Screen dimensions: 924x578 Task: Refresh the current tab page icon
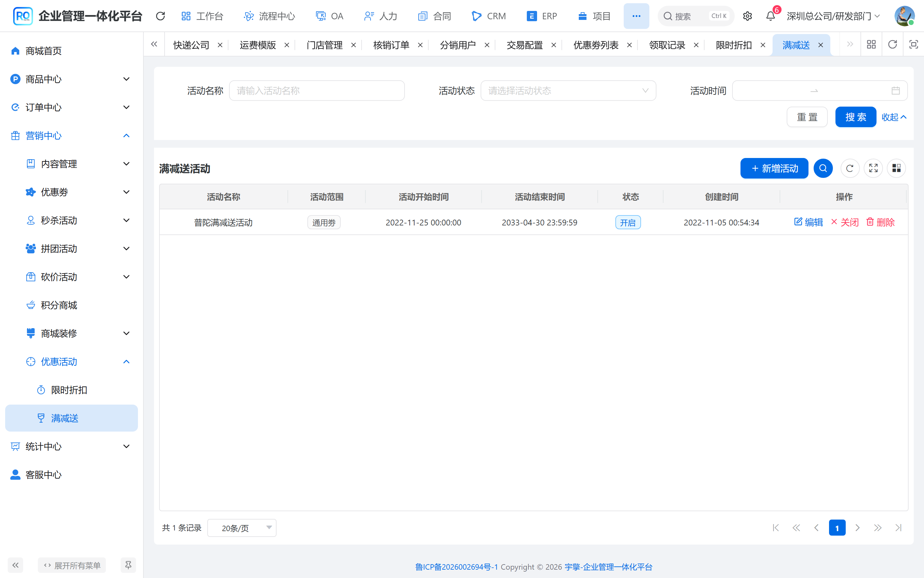pyautogui.click(x=892, y=45)
